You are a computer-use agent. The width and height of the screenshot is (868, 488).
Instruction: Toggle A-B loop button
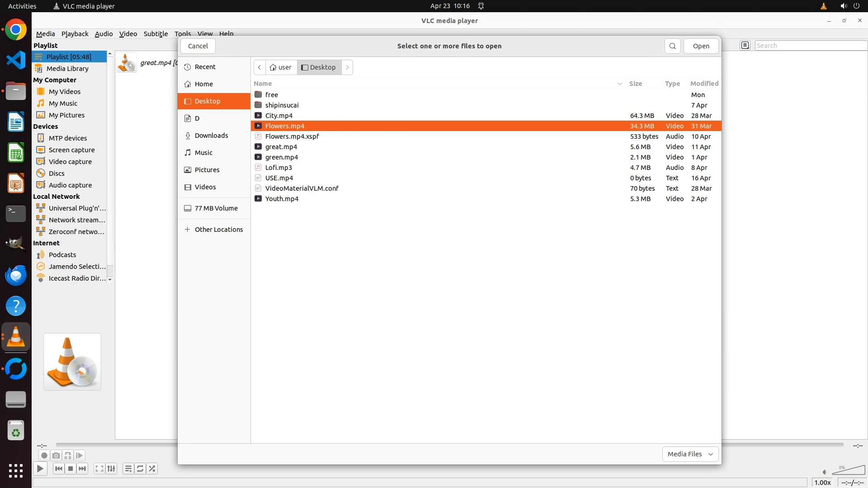(68, 455)
